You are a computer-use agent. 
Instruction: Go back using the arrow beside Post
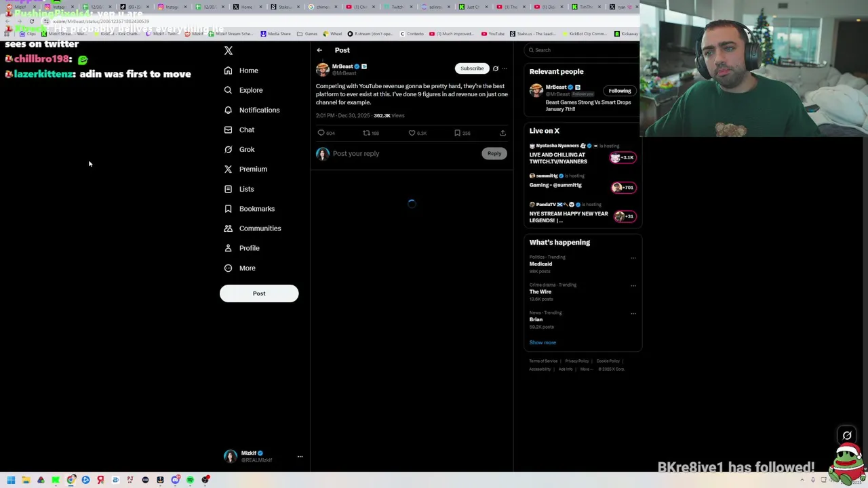tap(319, 50)
